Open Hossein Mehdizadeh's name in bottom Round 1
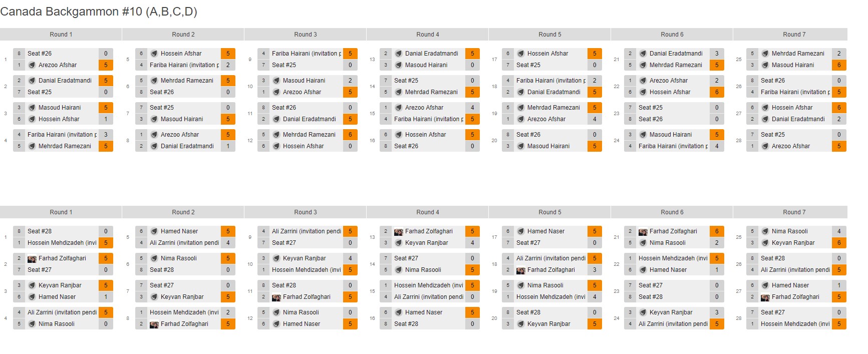This screenshot has width=868, height=354. pos(62,243)
